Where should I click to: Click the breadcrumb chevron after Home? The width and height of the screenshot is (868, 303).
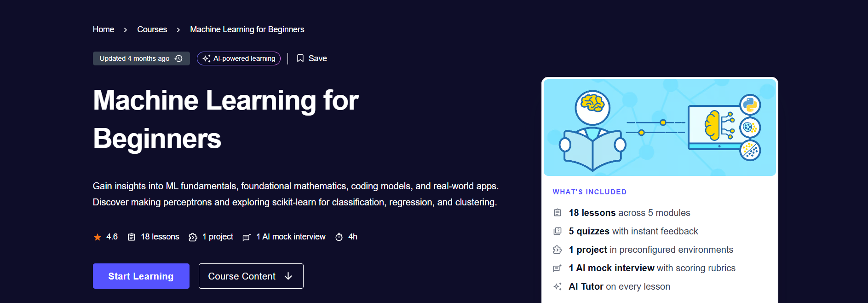(x=126, y=30)
